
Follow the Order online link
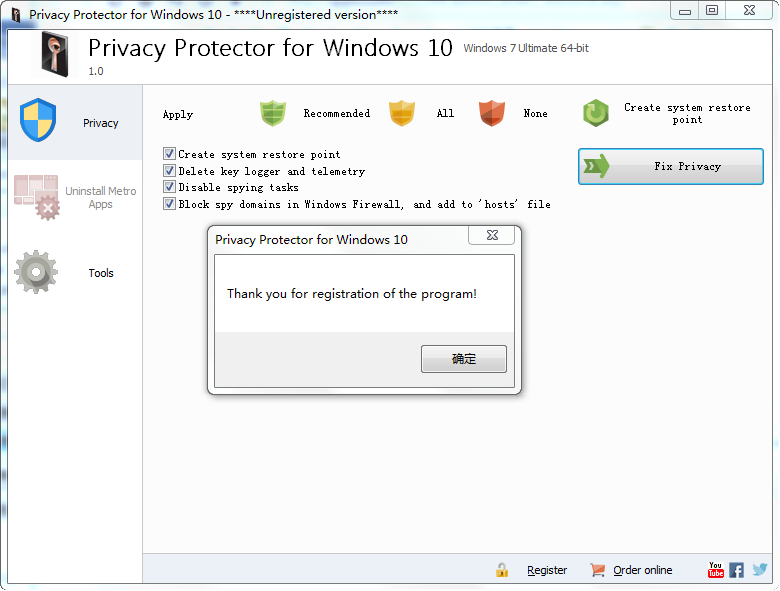click(643, 570)
